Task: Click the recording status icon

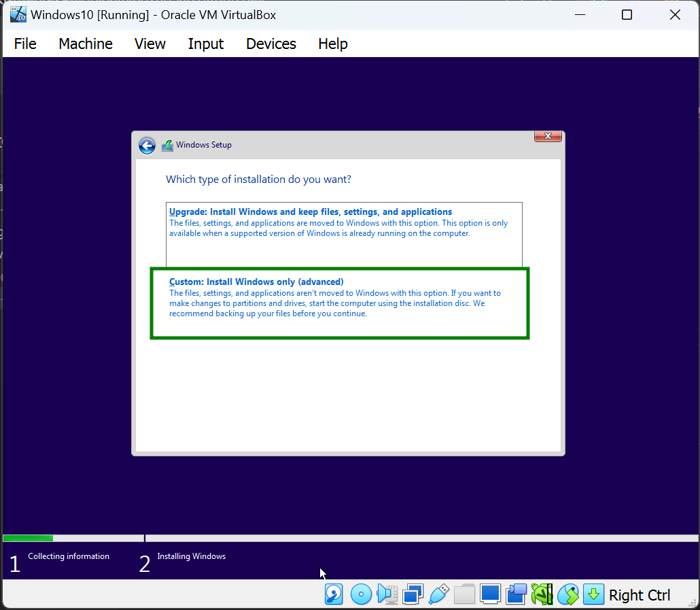Action: tap(516, 594)
